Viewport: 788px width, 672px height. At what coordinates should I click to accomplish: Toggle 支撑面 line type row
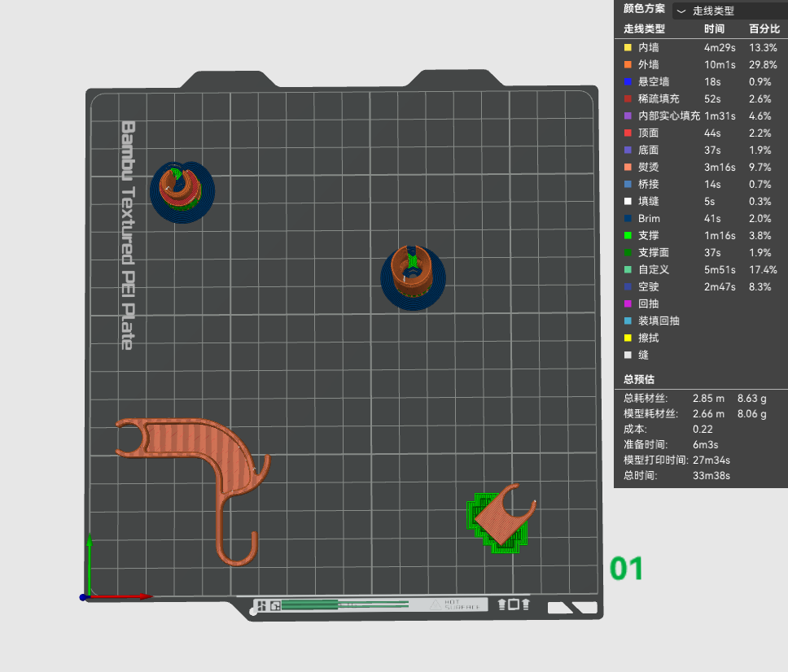click(701, 252)
